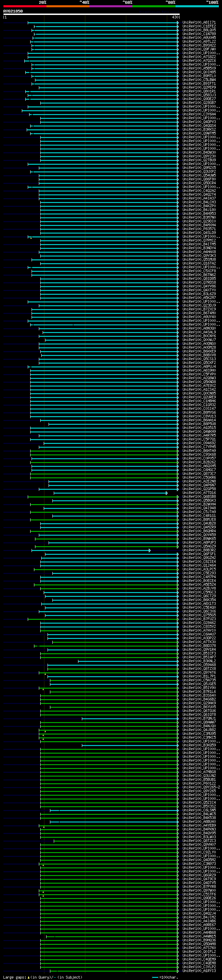The height and width of the screenshot is (980, 222).
Task: Select hit label UniRef100_Q12464
Action: tap(199, 566)
